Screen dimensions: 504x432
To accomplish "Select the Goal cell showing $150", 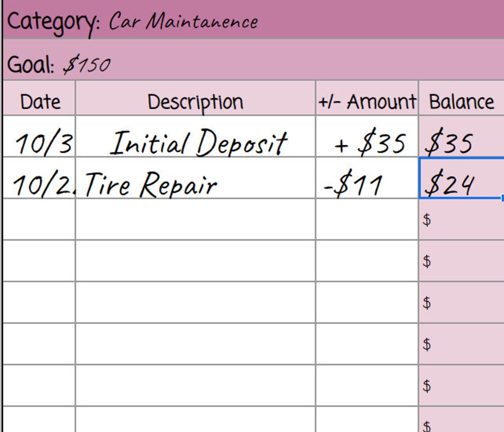I will click(x=253, y=60).
